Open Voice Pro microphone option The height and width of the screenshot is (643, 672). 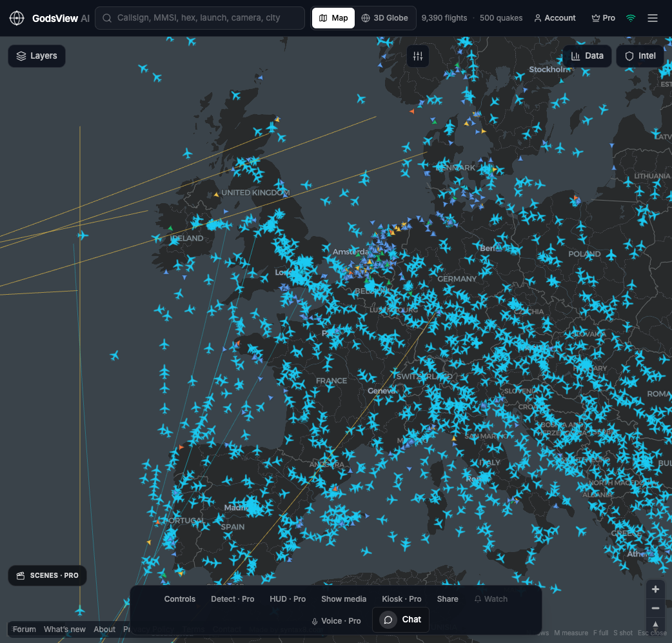[336, 620]
